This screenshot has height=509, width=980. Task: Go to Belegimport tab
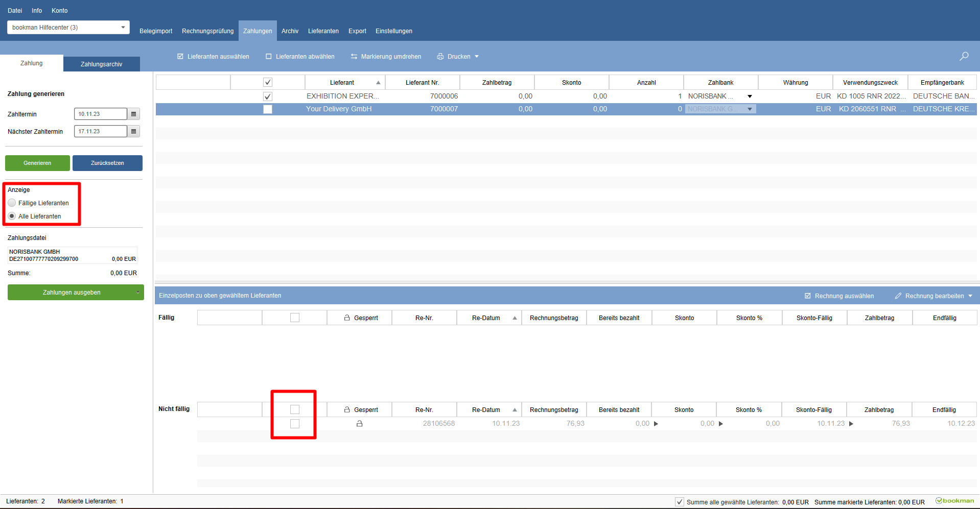(156, 31)
